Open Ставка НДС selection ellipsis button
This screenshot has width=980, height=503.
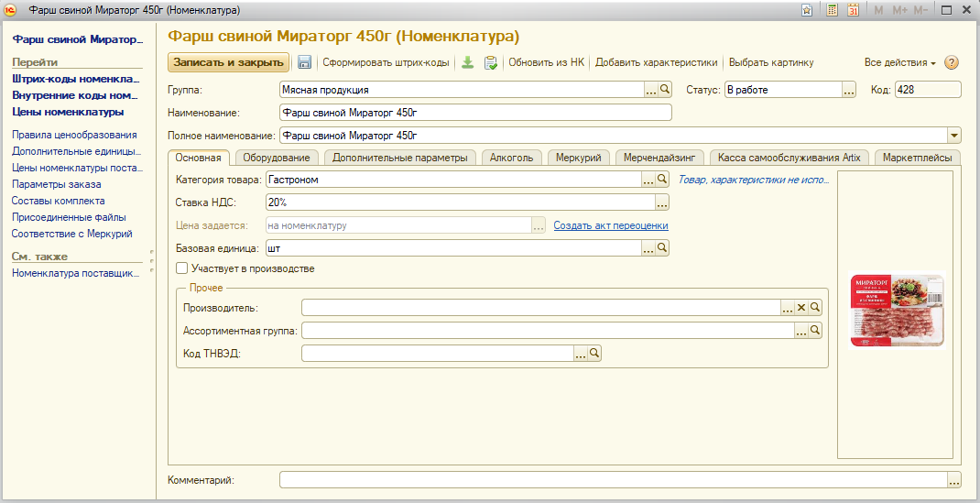pyautogui.click(x=663, y=202)
